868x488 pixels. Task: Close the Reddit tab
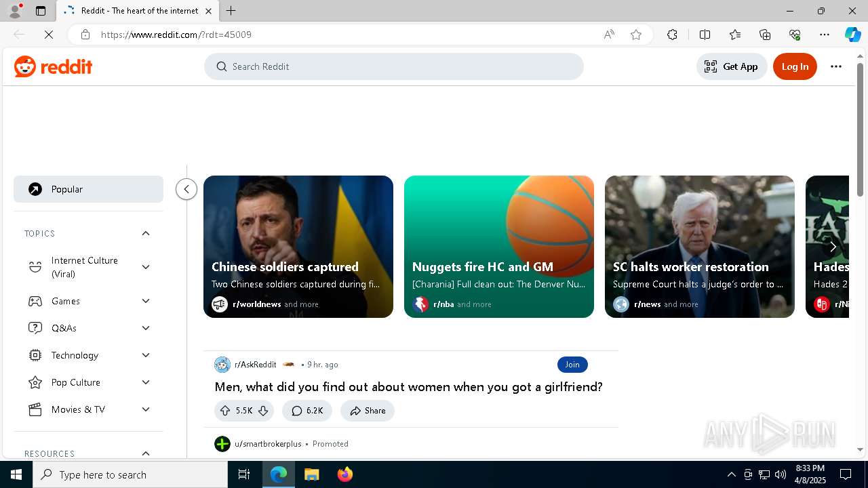[208, 11]
